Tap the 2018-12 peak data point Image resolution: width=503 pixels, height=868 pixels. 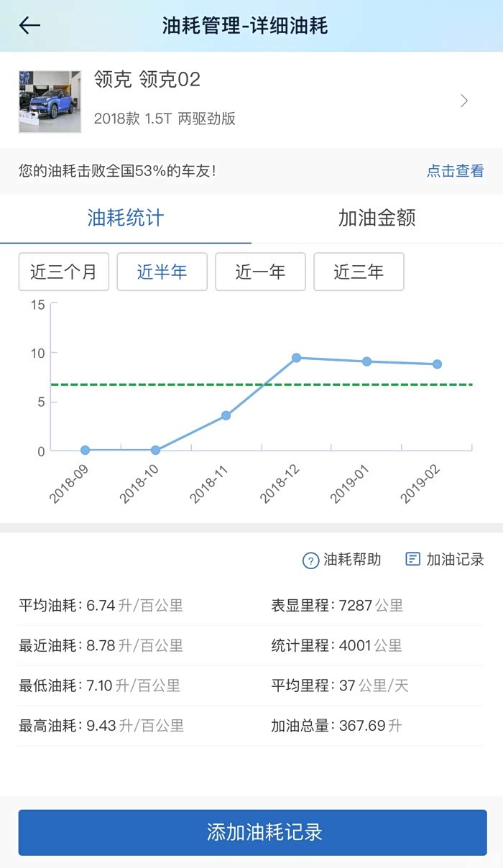pos(296,357)
